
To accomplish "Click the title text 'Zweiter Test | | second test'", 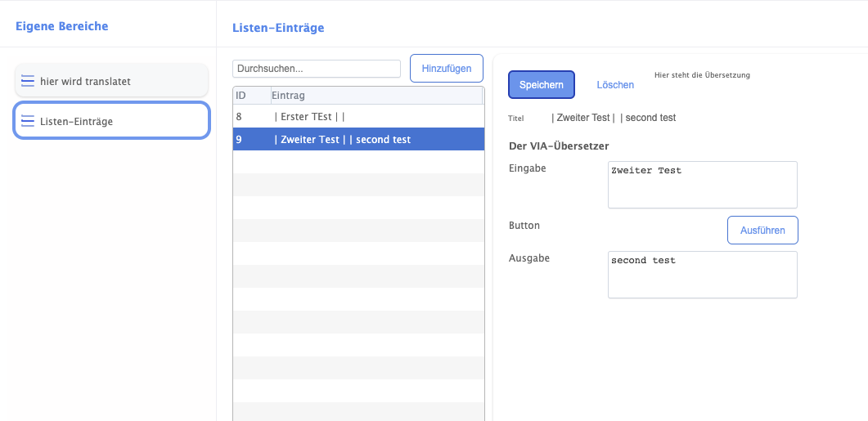I will click(614, 118).
